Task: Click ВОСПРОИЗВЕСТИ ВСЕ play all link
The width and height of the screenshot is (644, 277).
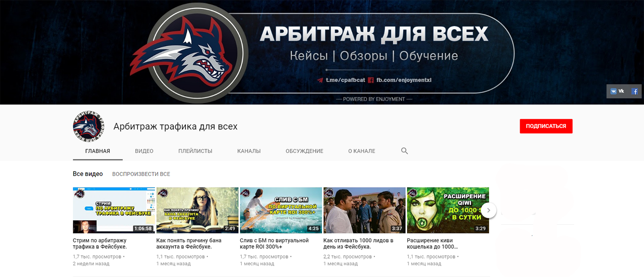Action: (x=141, y=174)
